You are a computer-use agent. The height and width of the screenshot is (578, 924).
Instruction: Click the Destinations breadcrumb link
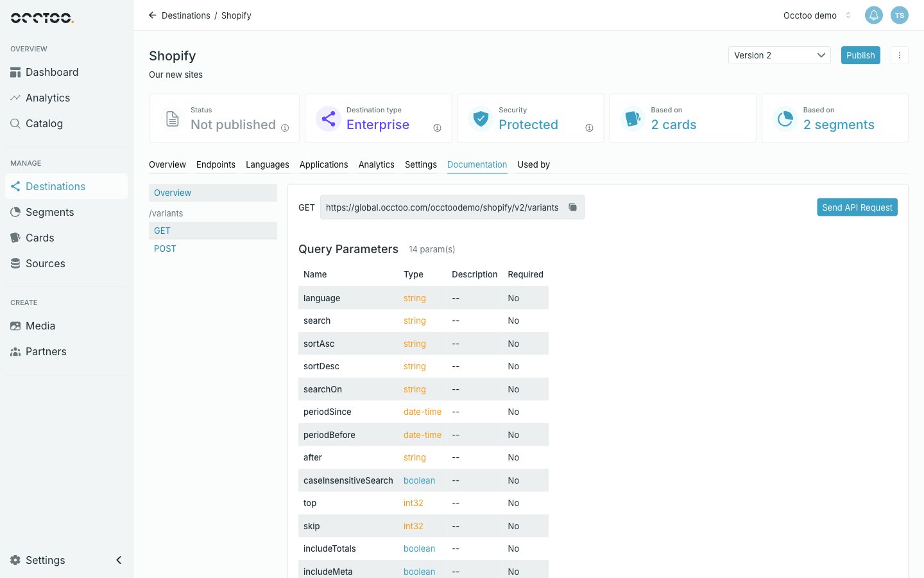click(186, 15)
